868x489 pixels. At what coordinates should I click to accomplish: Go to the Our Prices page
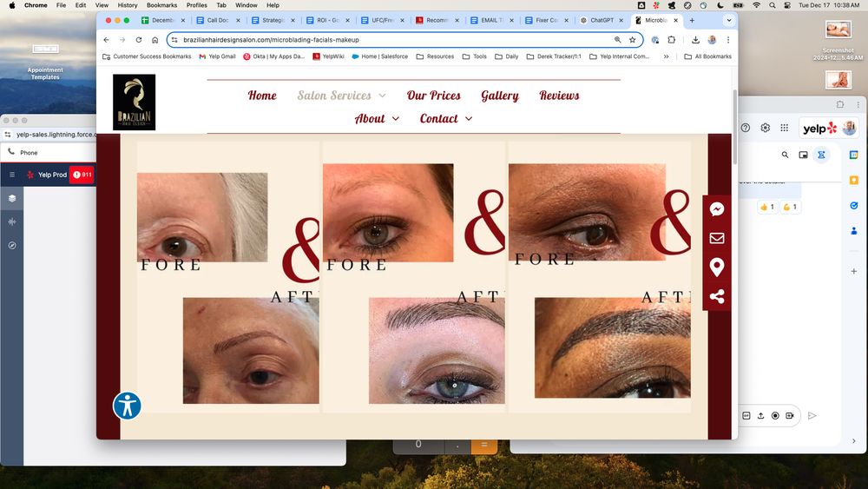(434, 96)
